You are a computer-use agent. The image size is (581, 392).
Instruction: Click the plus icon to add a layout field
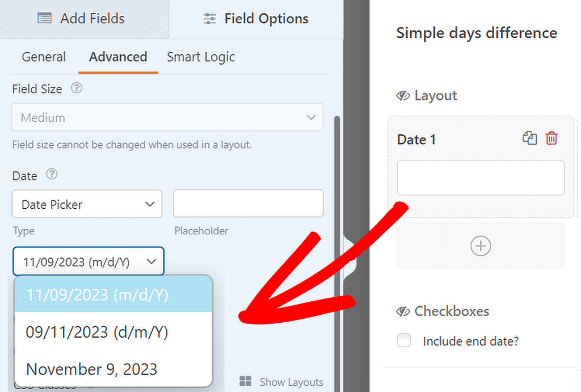tap(480, 246)
